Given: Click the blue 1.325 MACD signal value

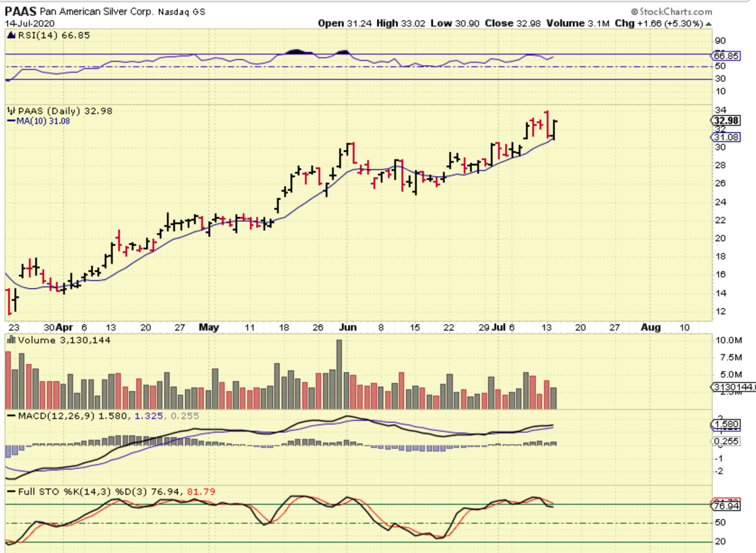Looking at the screenshot, I should coord(149,416).
